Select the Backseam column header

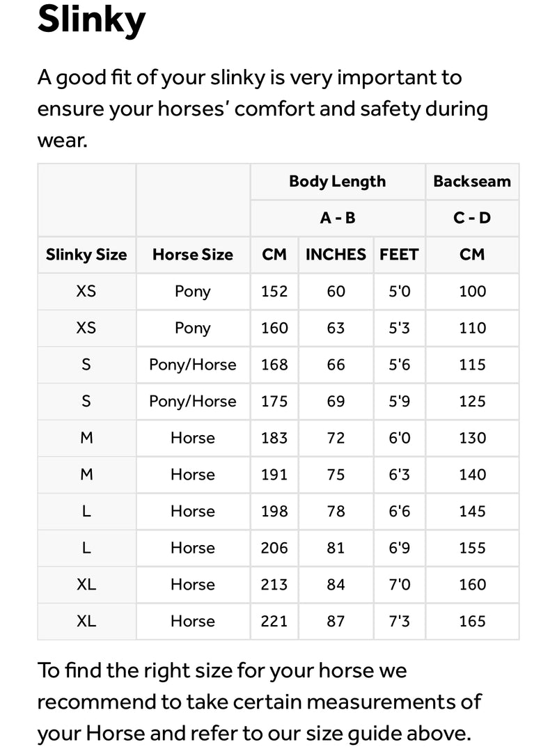[x=472, y=182]
